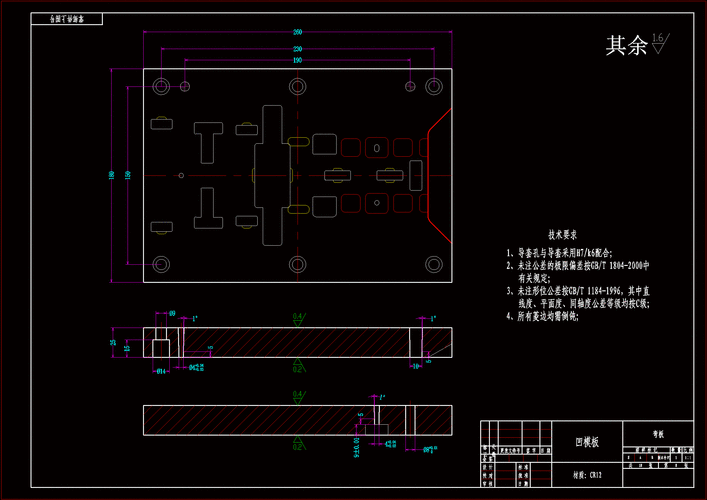Screen dimensions: 707x500
Task: Click the 凹模板 part name in title block
Action: [586, 441]
